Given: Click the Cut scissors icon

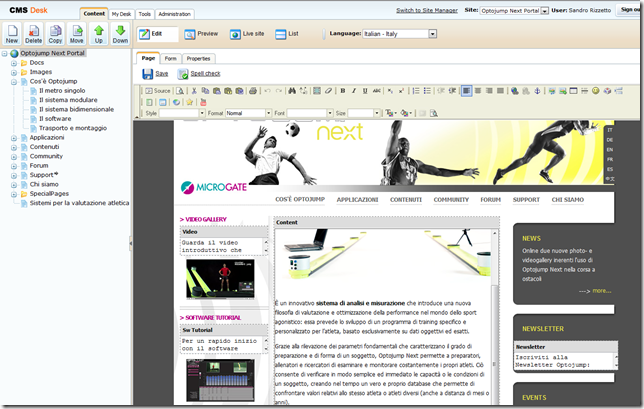Looking at the screenshot, I should click(x=194, y=91).
